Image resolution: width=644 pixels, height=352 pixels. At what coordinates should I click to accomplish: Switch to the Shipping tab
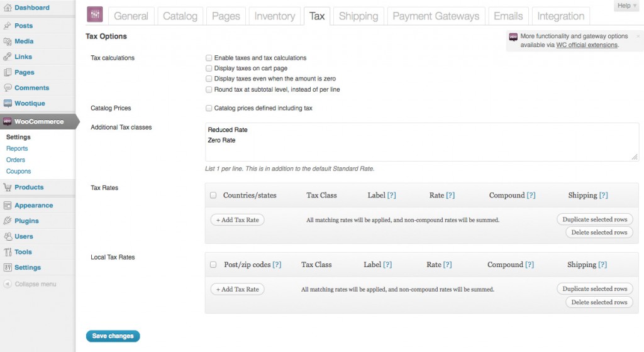[358, 16]
